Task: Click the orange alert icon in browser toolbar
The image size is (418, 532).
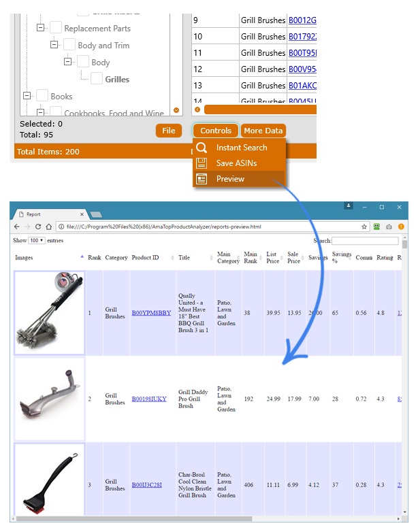Action: point(401,227)
